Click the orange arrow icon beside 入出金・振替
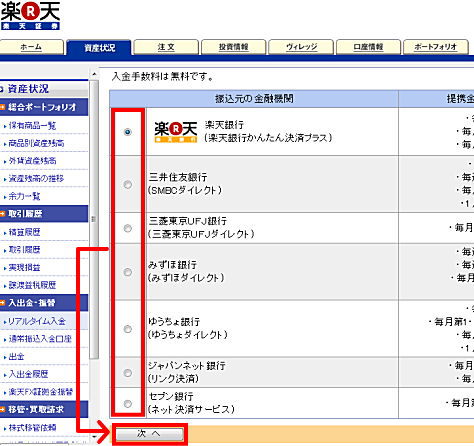 pos(3,303)
